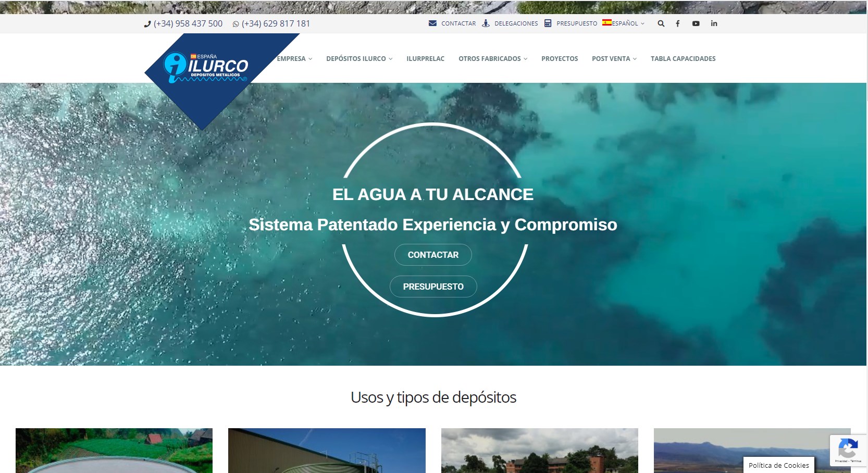Open the Facebook page icon

pyautogui.click(x=677, y=23)
